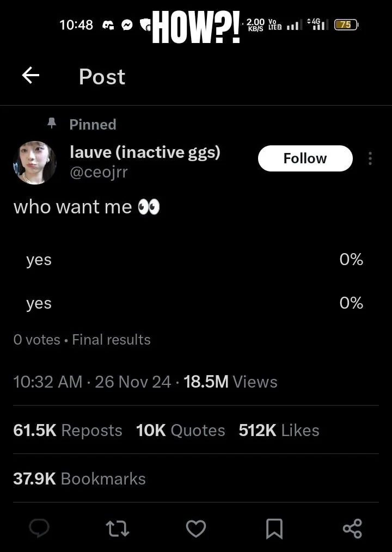Tap the display name lauve (inactive ggs)

145,152
